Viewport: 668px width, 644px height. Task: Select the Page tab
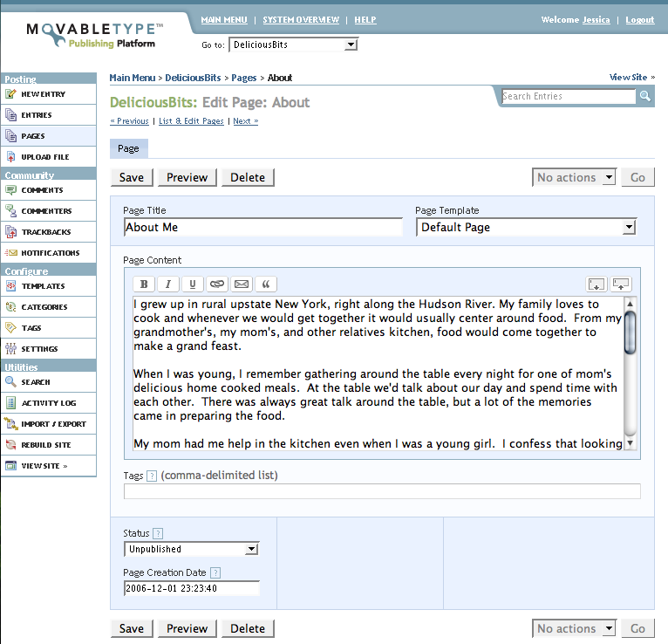[x=129, y=148]
